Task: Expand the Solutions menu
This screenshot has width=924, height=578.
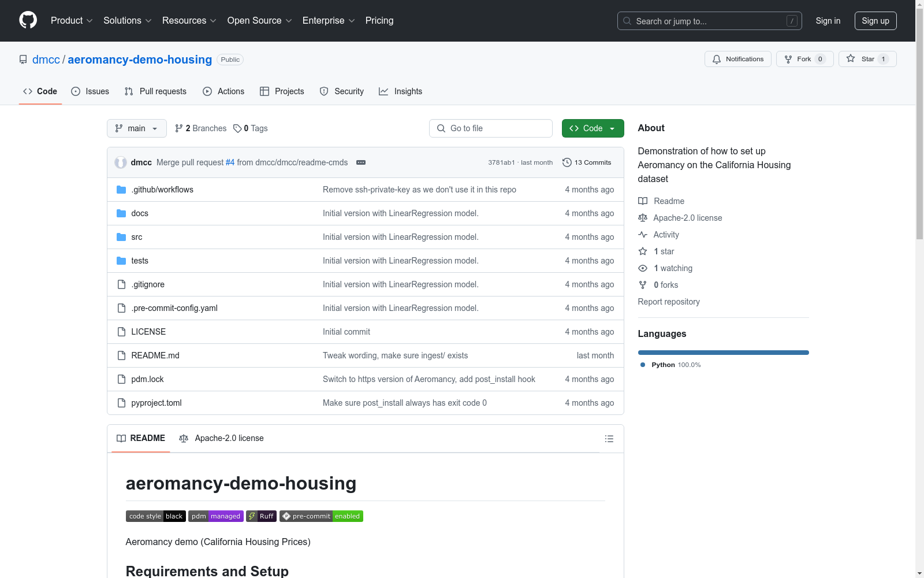Action: point(128,20)
